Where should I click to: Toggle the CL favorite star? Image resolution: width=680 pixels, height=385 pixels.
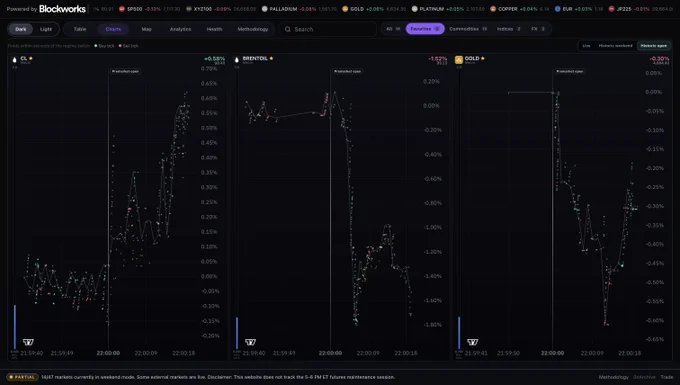[x=31, y=58]
